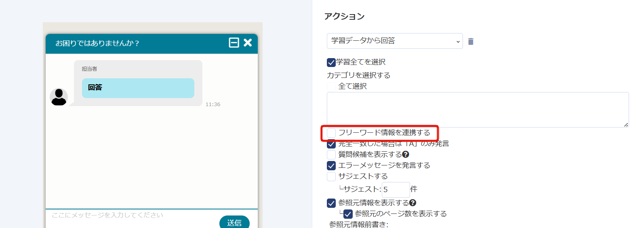Screen dimensions: 644x228
Task: Open the 学習データから回答 action dropdown
Action: pos(395,41)
